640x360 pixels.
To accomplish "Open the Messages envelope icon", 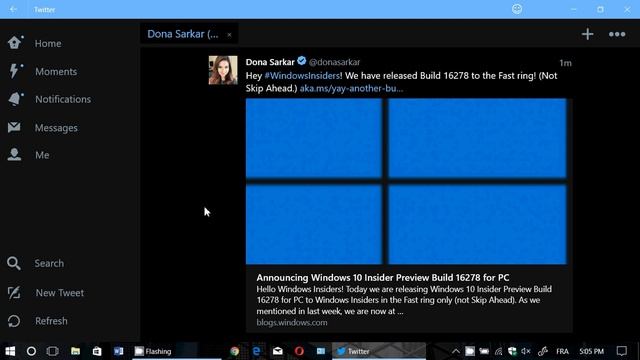I will click(14, 127).
